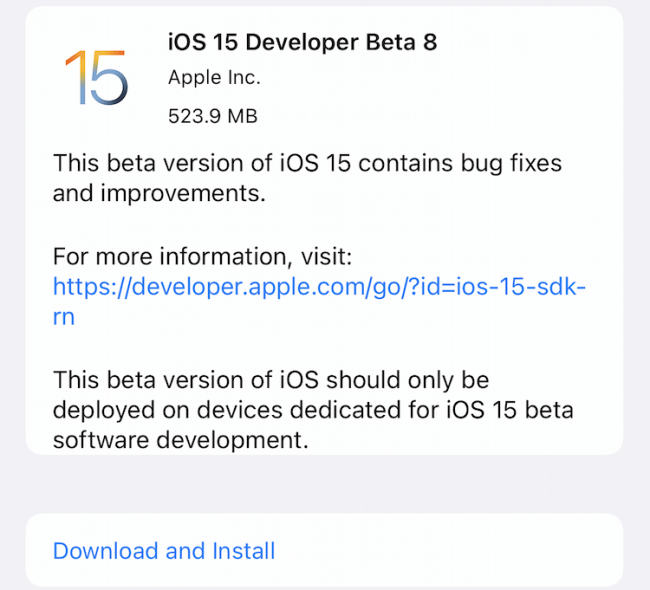The height and width of the screenshot is (590, 650).
Task: Tap Download and Install
Action: [x=164, y=551]
